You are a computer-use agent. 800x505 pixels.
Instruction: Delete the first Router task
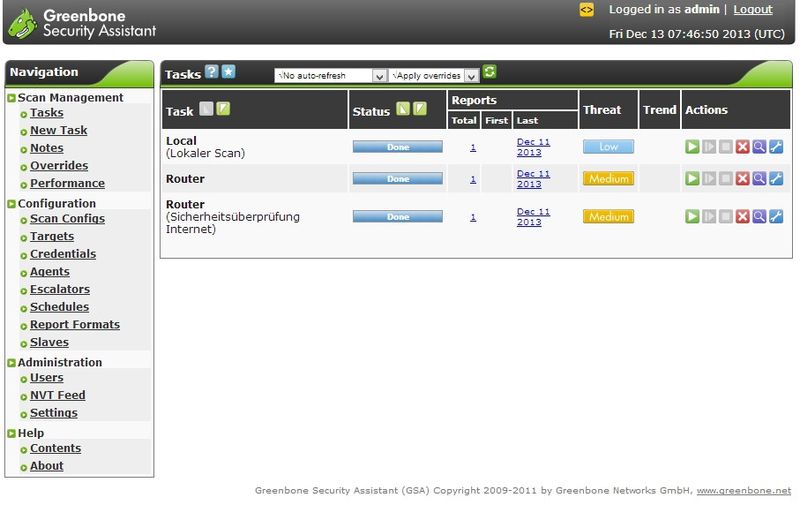pyautogui.click(x=742, y=179)
